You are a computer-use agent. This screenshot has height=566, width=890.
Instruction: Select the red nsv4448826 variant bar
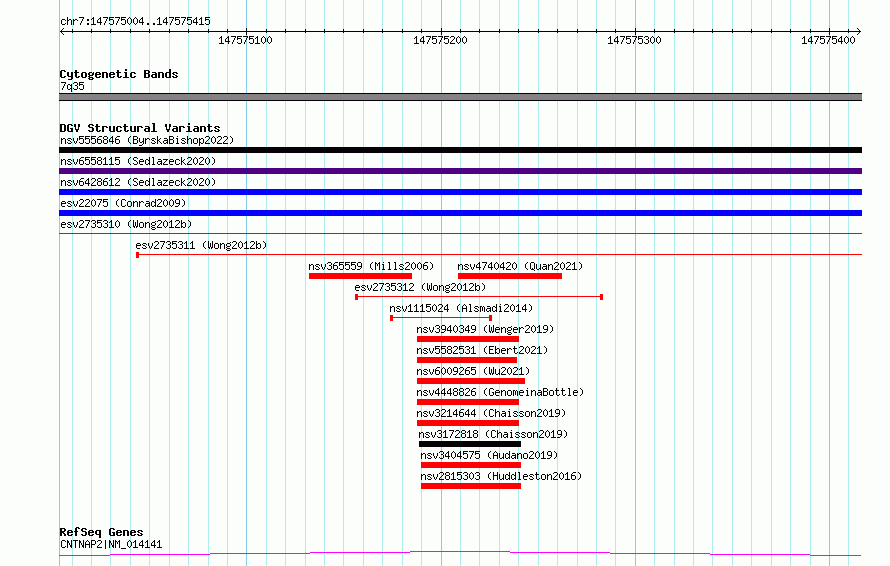468,402
